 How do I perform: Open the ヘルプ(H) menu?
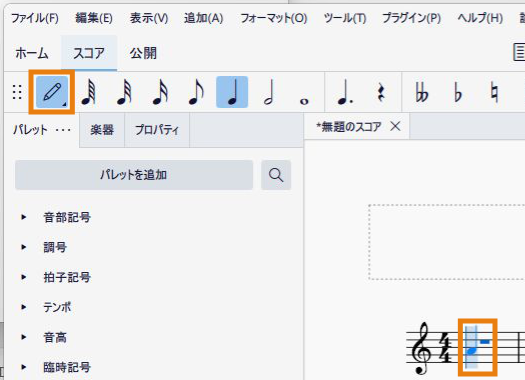(480, 18)
